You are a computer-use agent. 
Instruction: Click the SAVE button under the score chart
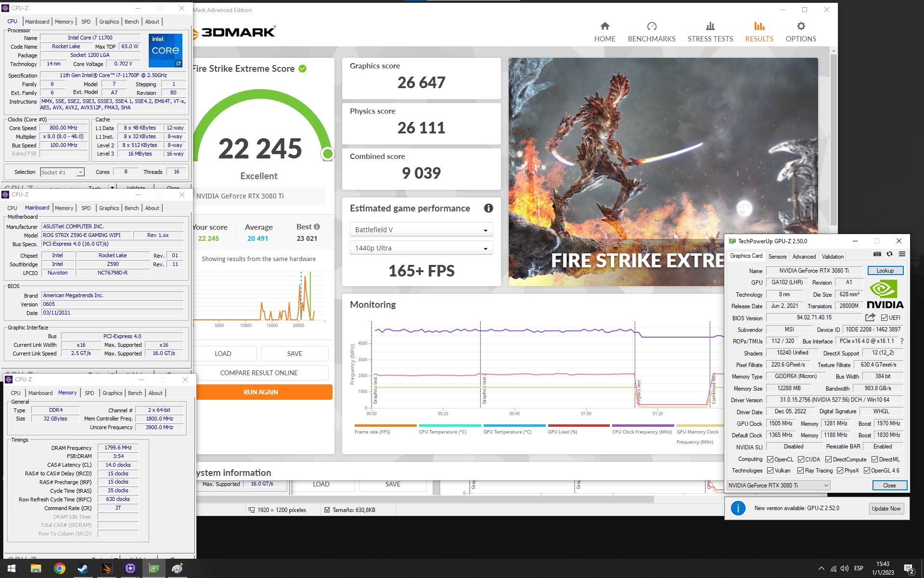click(295, 354)
